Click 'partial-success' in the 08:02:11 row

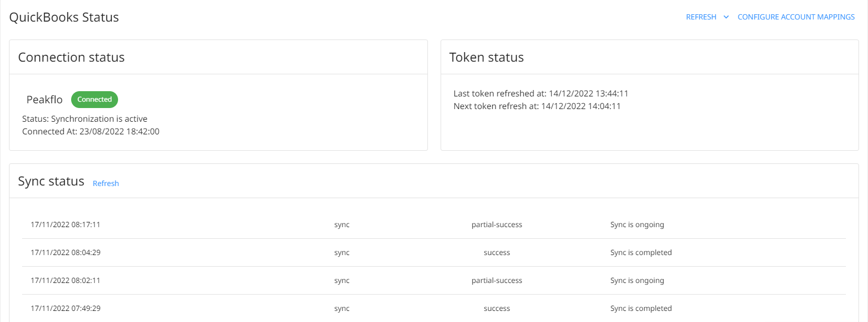497,280
